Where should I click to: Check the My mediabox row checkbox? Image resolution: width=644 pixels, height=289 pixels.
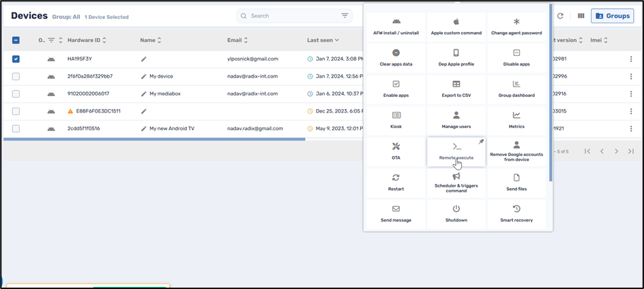pyautogui.click(x=16, y=93)
